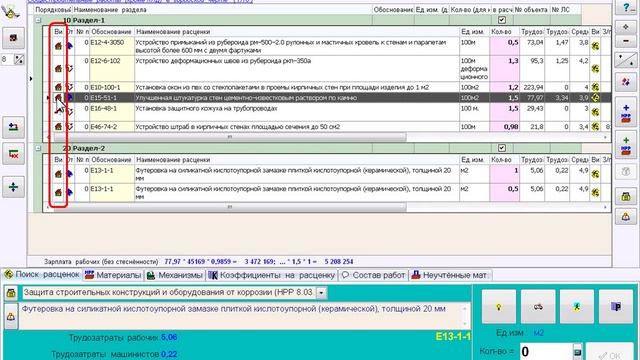
Task: Click the blue arrow button on left toolbar
Action: [13, 127]
